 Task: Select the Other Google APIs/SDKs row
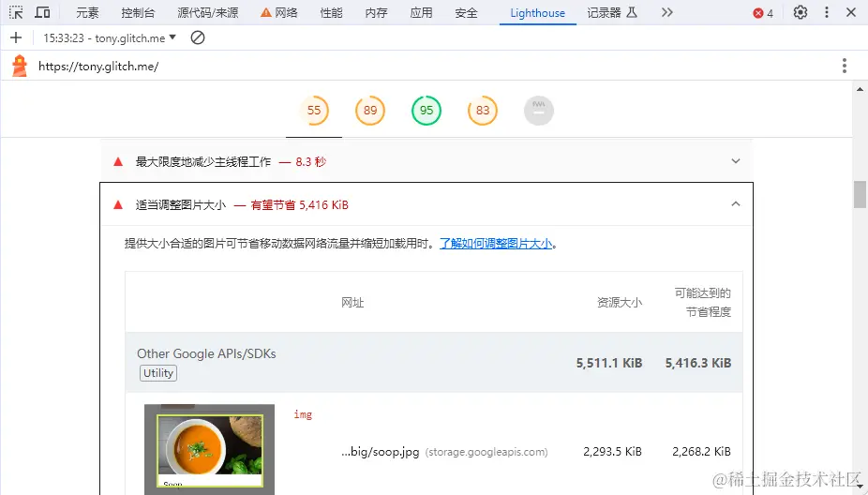[x=434, y=363]
